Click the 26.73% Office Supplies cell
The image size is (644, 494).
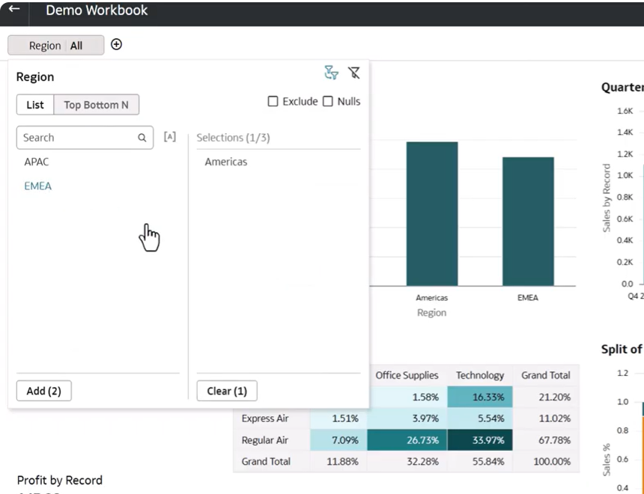tap(407, 440)
